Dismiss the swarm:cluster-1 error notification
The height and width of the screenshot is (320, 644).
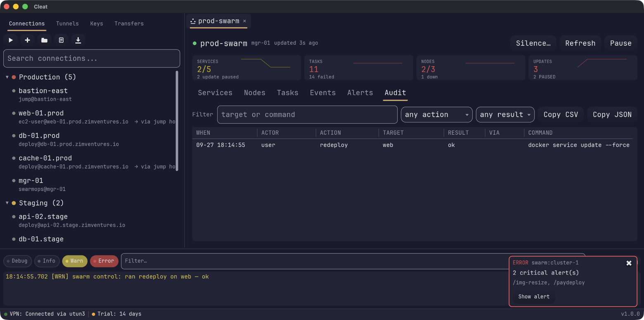coord(629,263)
